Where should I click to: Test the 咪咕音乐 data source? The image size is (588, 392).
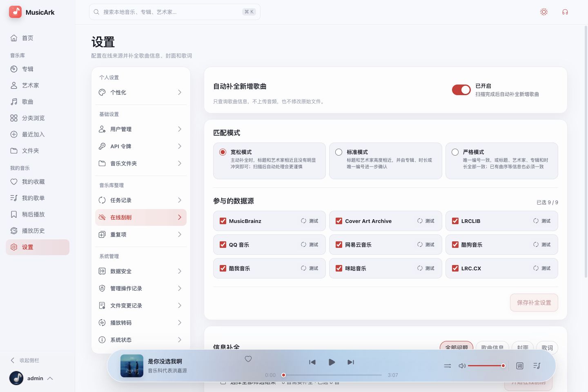[x=426, y=268]
